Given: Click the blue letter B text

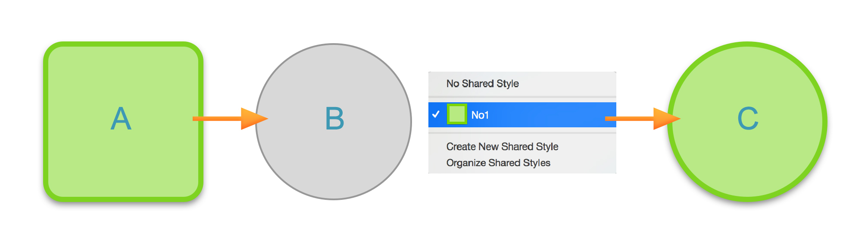Looking at the screenshot, I should coord(334,119).
